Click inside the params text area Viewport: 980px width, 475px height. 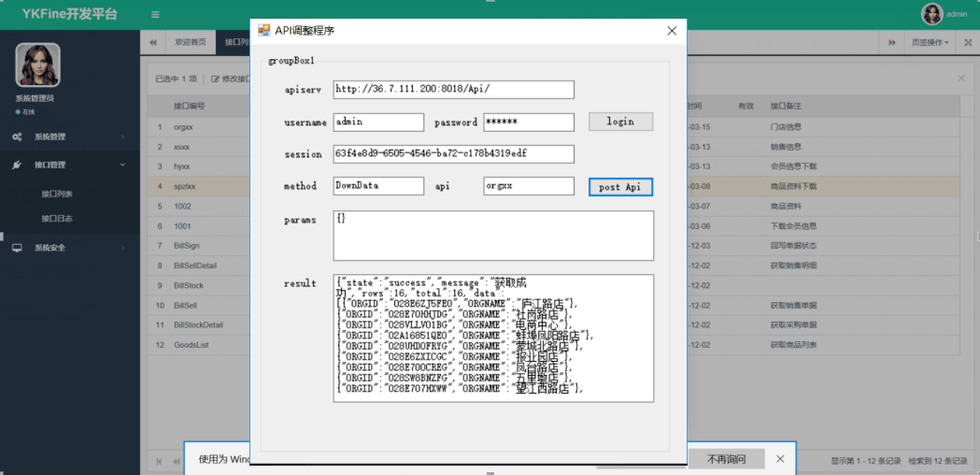[x=494, y=236]
